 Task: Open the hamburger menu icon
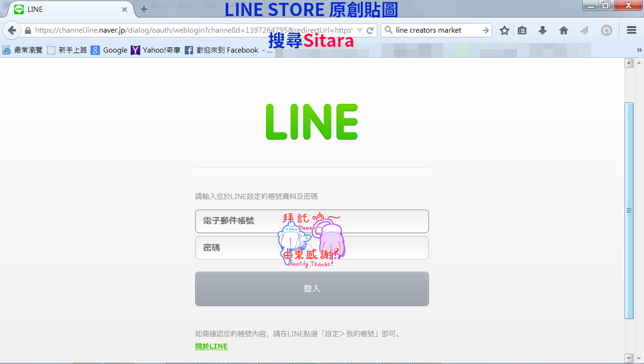click(631, 30)
